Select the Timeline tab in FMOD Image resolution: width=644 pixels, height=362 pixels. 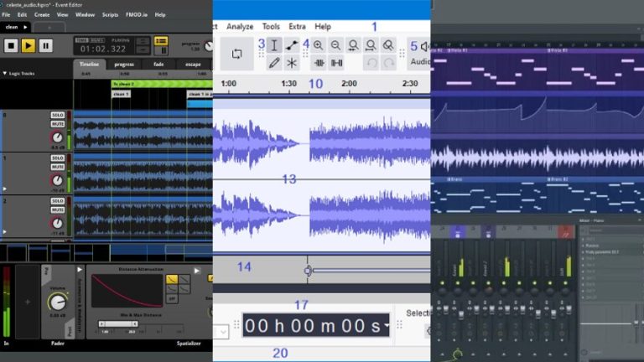click(89, 64)
